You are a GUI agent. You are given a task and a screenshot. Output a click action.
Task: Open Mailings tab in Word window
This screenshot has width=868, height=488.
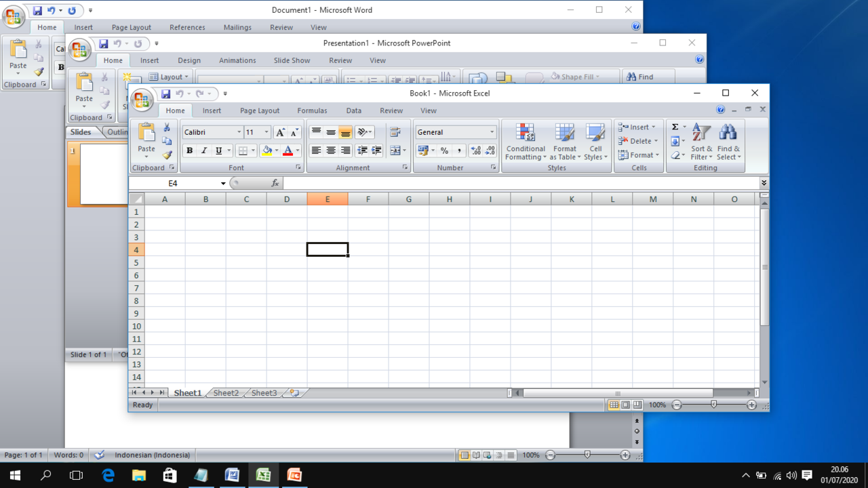237,28
